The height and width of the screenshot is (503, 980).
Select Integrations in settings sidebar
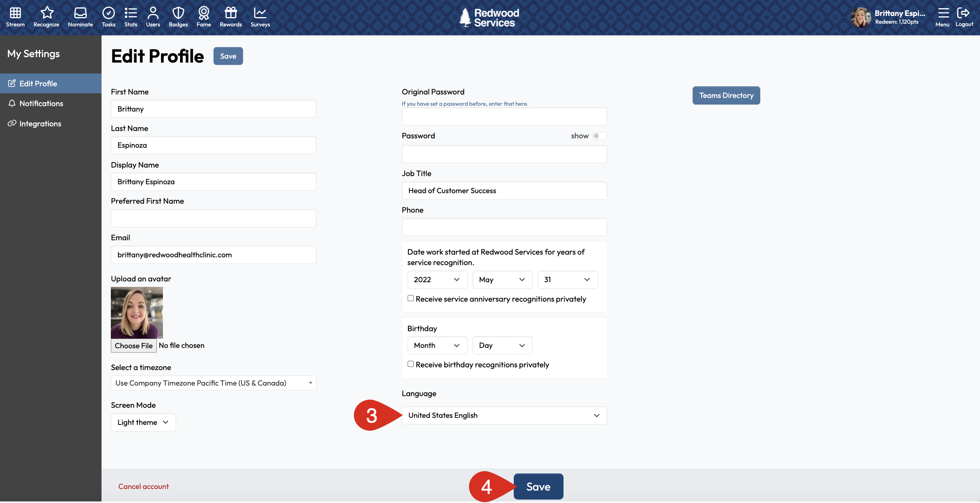tap(40, 124)
